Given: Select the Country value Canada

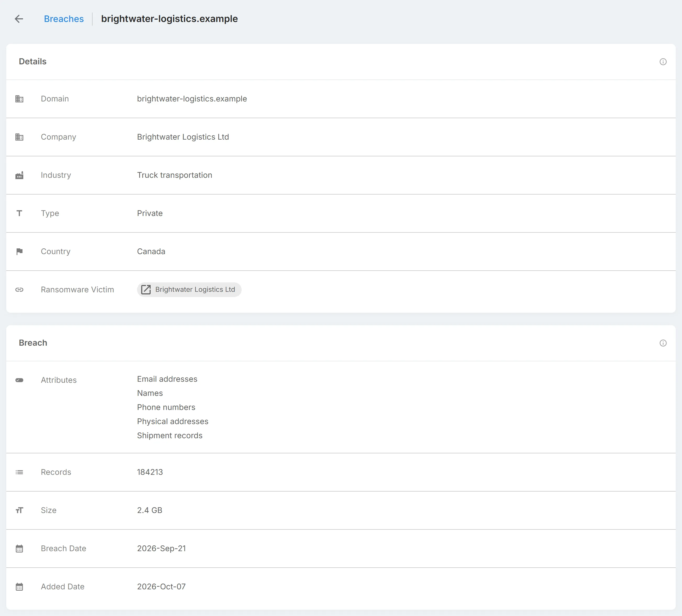Looking at the screenshot, I should point(151,251).
